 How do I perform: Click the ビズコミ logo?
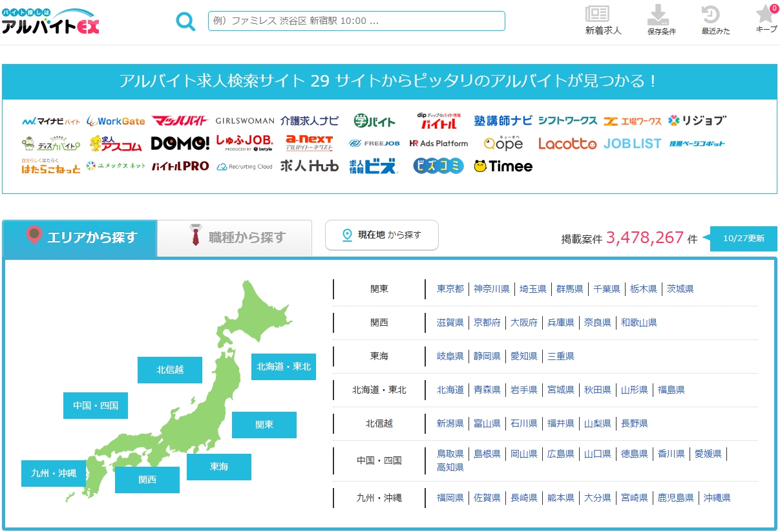pyautogui.click(x=439, y=166)
